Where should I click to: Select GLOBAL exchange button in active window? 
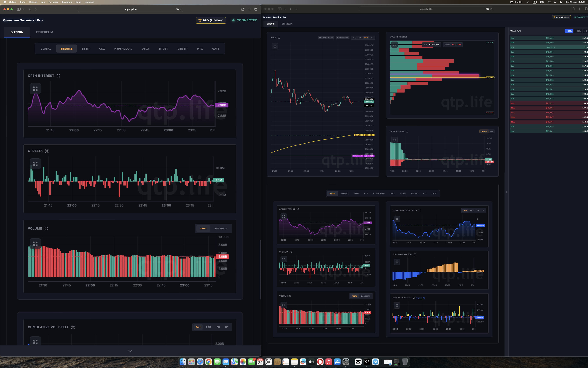tap(46, 49)
